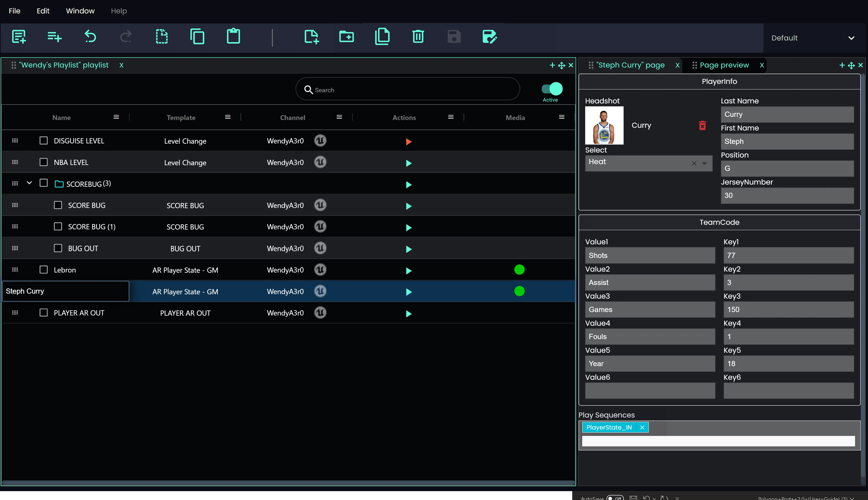Remove the Curry headshot with the red trash icon
The image size is (868, 500).
[x=702, y=126]
